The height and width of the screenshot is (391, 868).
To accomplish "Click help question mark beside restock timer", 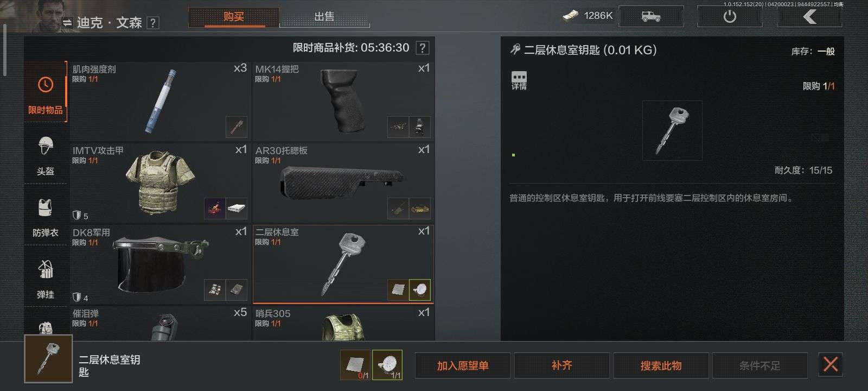I will [x=423, y=48].
